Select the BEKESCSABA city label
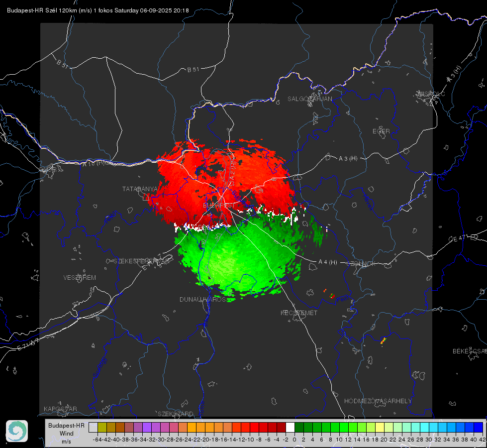Viewport: 487px width, 448px height. point(470,351)
